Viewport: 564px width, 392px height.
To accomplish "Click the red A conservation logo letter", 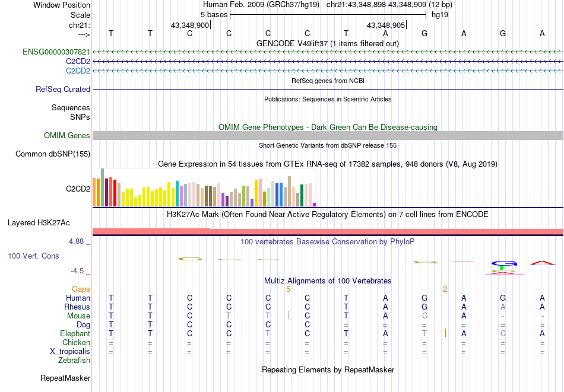I will coord(543,263).
